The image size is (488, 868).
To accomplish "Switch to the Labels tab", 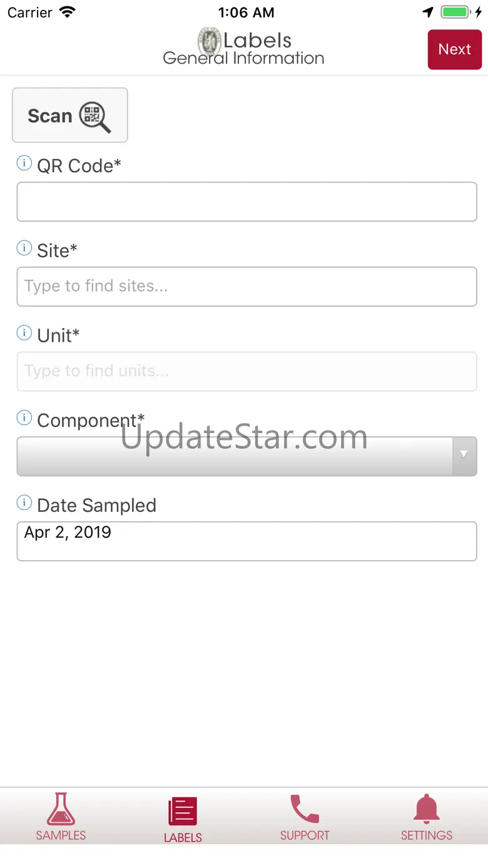I will click(183, 819).
